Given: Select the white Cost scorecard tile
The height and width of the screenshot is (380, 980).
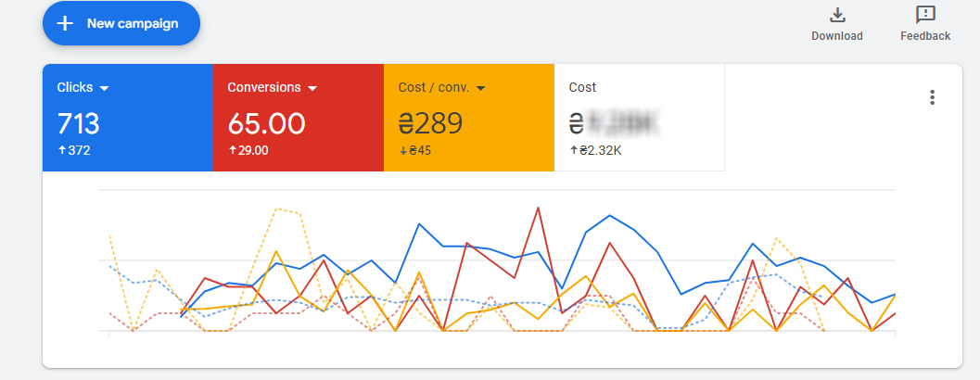Looking at the screenshot, I should [x=640, y=118].
